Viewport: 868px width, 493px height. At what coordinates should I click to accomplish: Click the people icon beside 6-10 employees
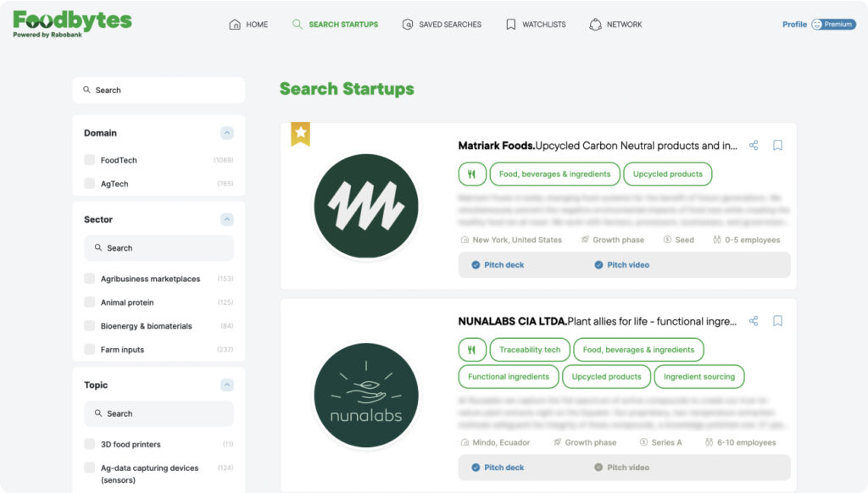coord(709,442)
